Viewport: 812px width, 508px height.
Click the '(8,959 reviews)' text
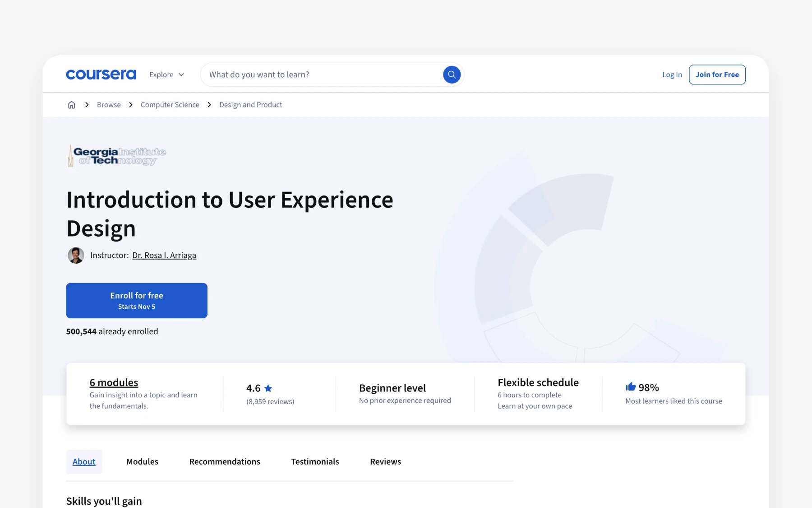270,401
